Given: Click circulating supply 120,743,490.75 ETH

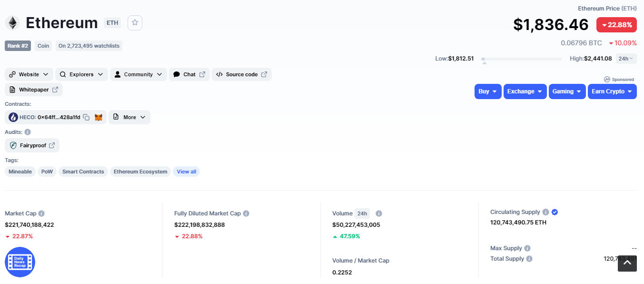Looking at the screenshot, I should pos(518,222).
